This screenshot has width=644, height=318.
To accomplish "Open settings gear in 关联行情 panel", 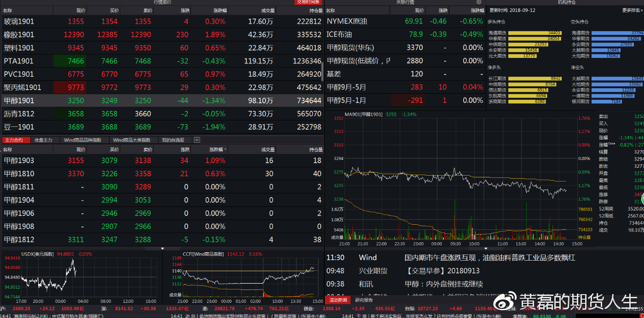I will pyautogui.click(x=479, y=2).
